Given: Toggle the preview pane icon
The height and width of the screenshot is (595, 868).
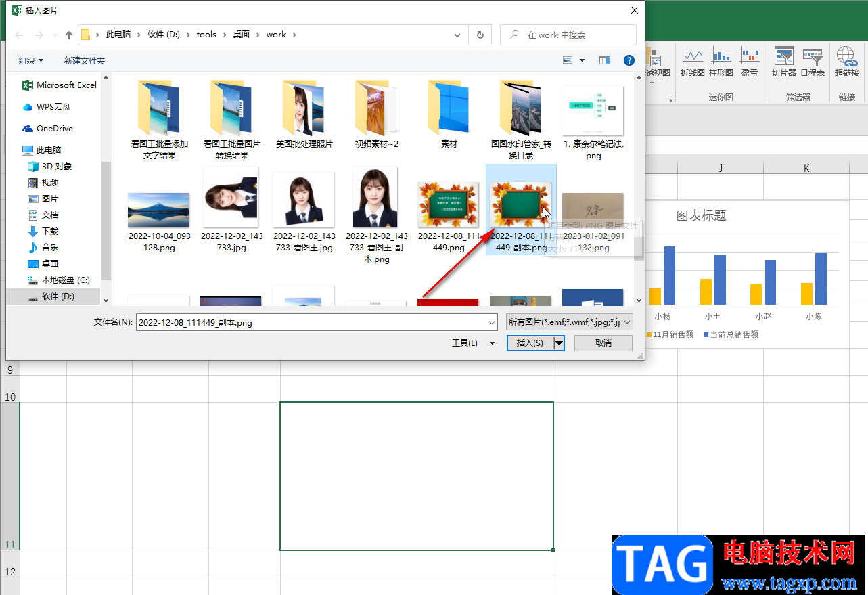Looking at the screenshot, I should pos(605,60).
